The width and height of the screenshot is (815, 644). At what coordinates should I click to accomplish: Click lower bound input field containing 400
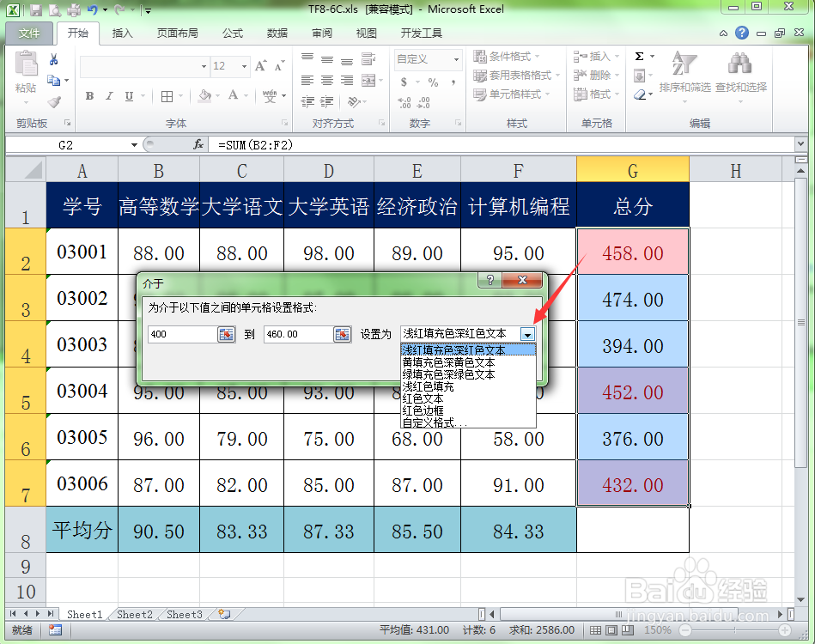click(182, 334)
